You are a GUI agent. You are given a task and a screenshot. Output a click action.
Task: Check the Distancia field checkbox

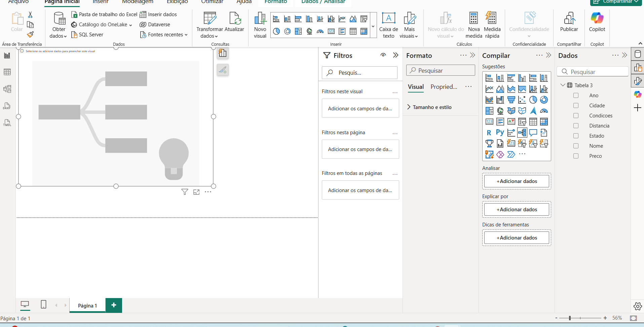tap(576, 126)
